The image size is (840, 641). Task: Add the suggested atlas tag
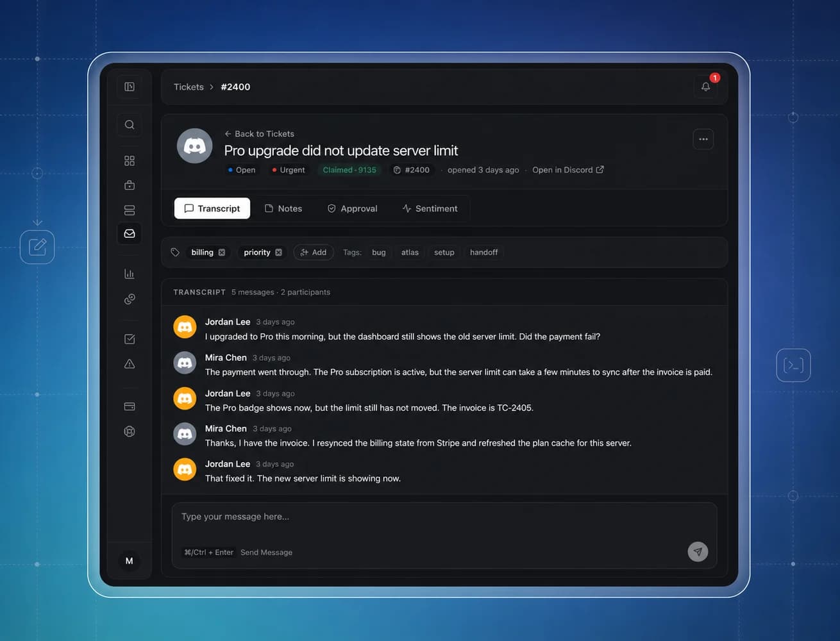pyautogui.click(x=410, y=253)
